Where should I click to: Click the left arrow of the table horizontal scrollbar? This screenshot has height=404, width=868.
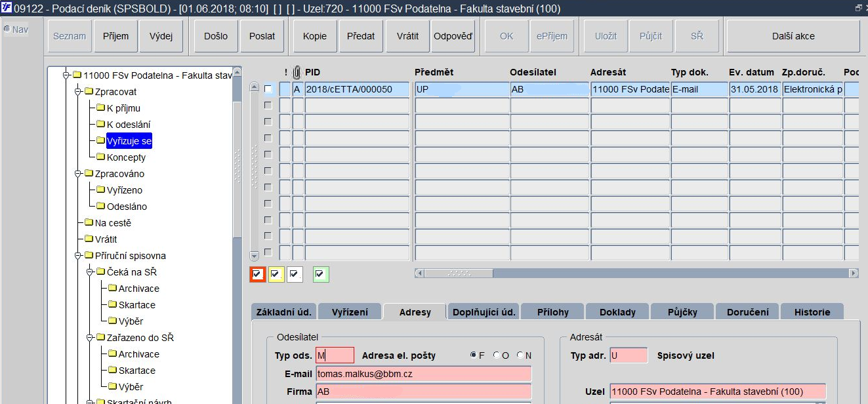tap(419, 273)
